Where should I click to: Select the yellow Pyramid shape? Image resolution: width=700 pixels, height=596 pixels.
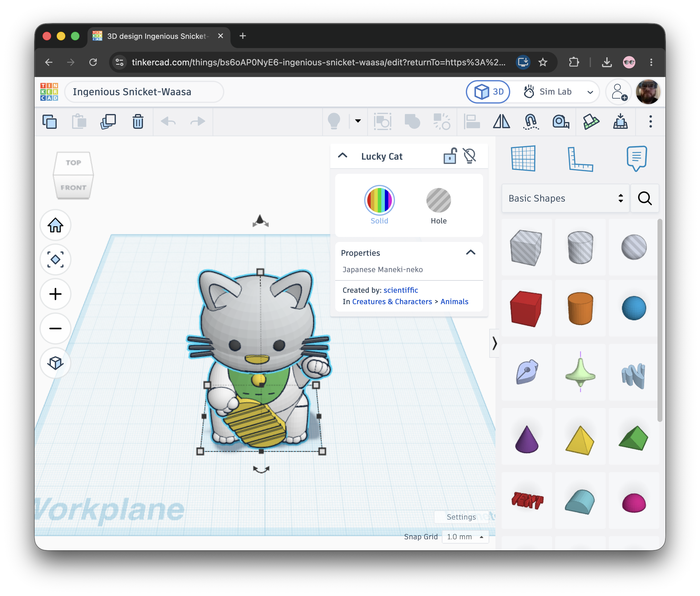point(580,440)
